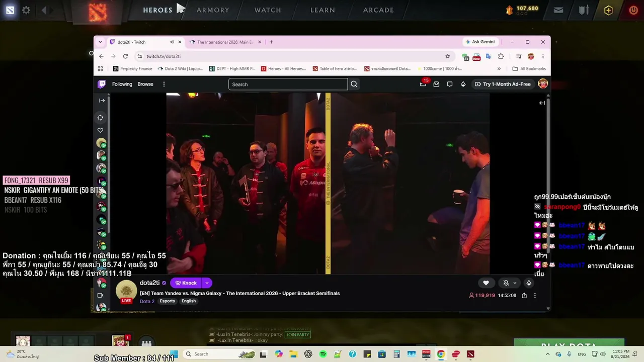Expand the Twitch left sidebar arrow

102,101
